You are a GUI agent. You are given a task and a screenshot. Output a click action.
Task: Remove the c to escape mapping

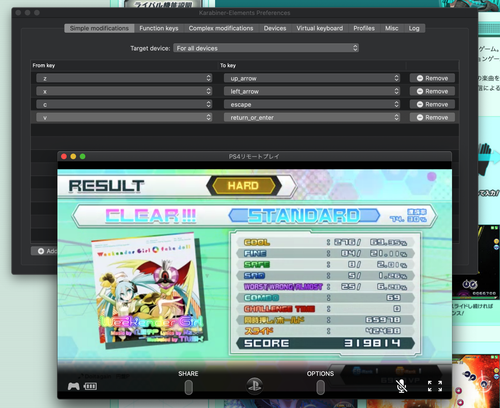(432, 104)
